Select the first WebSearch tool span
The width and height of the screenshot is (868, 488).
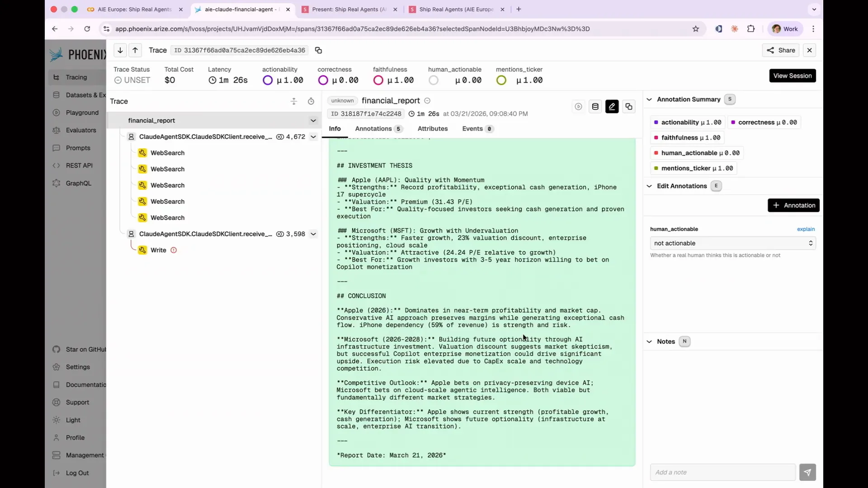pos(167,153)
